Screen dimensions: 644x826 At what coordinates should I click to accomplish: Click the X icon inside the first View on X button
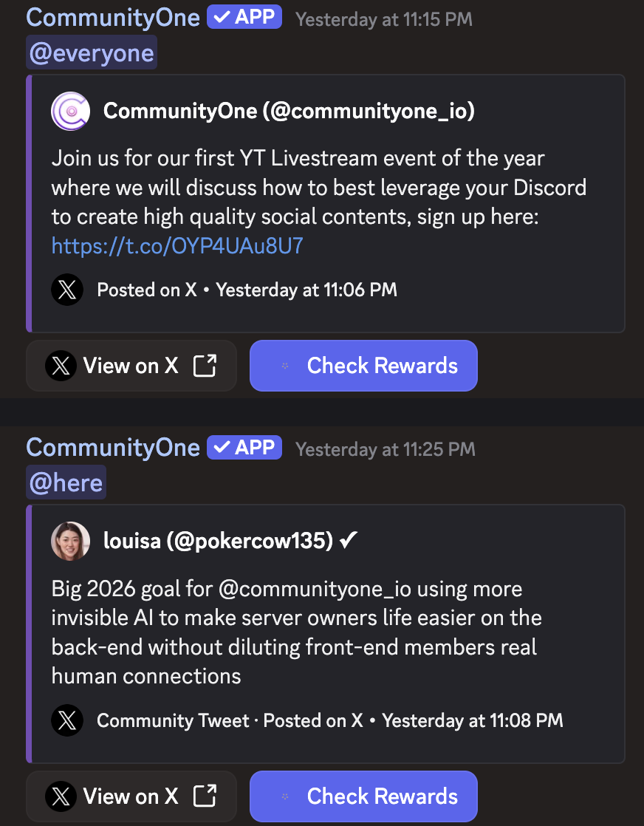[x=61, y=365]
